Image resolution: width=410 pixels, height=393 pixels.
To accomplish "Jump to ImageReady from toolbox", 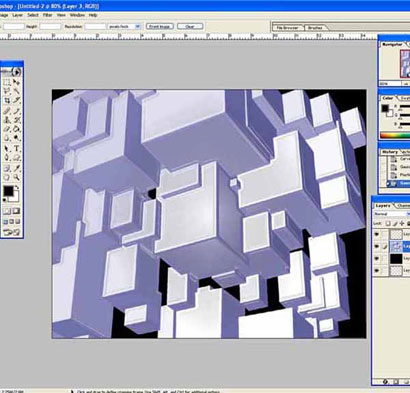I will pyautogui.click(x=12, y=232).
